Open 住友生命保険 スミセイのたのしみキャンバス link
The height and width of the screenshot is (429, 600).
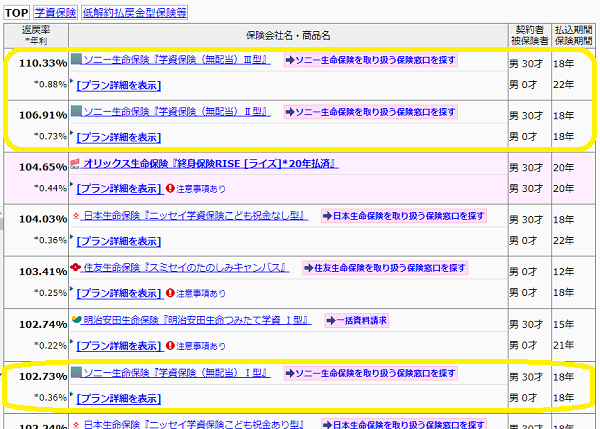[186, 268]
